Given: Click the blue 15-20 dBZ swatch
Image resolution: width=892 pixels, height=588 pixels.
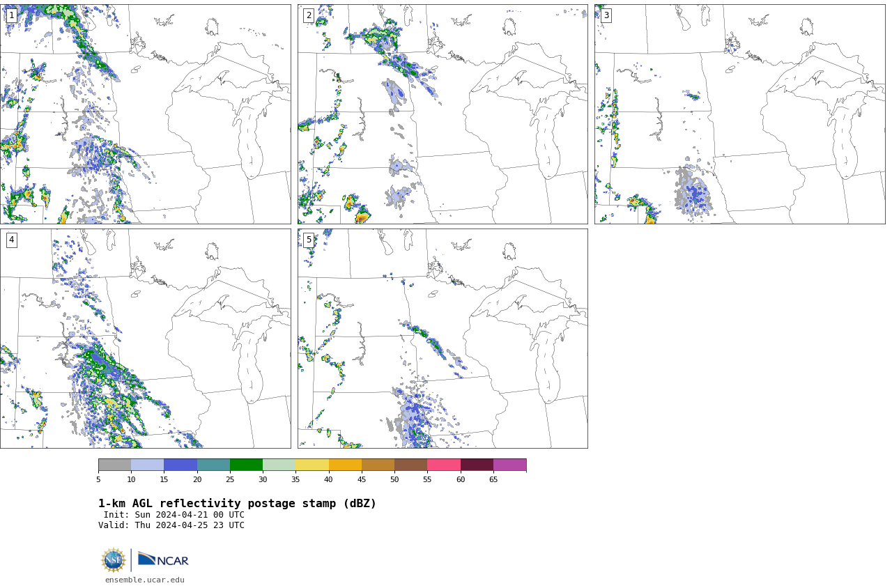Looking at the screenshot, I should 180,465.
